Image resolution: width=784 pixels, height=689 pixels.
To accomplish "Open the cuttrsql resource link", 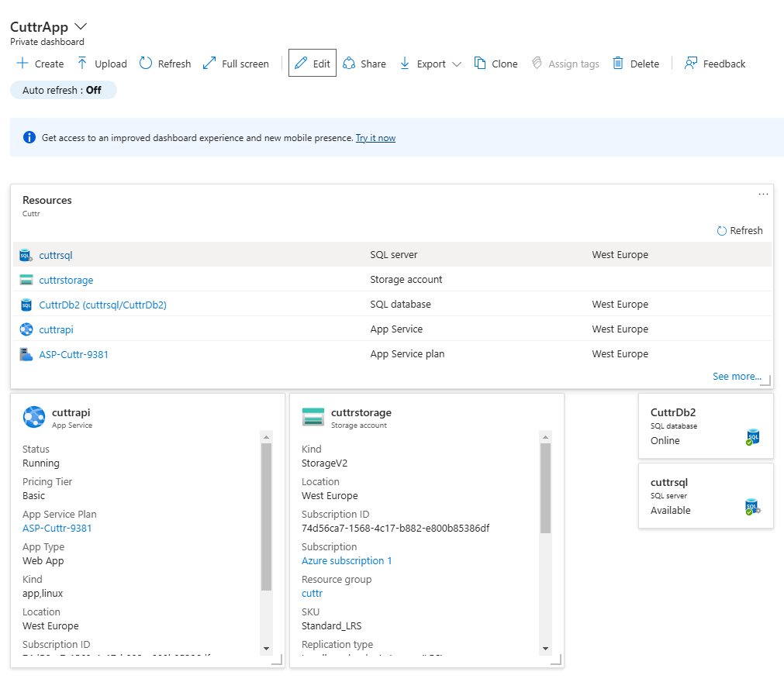I will (x=56, y=255).
